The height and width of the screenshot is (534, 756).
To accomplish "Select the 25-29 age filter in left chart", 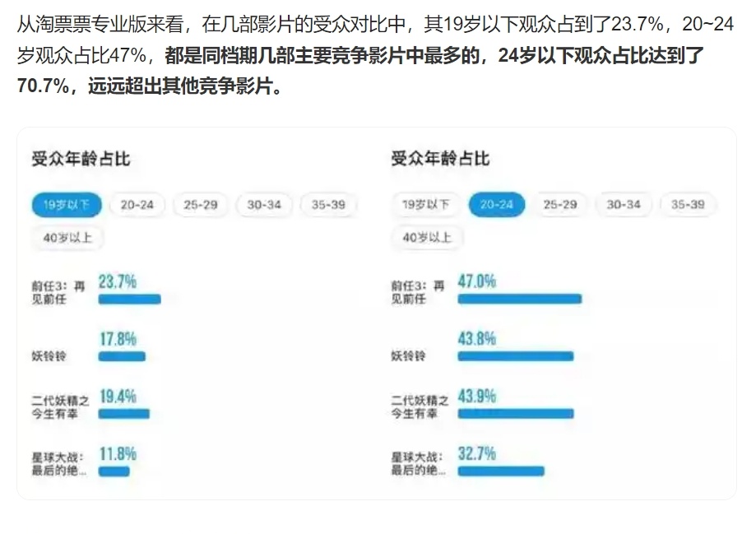I will [200, 205].
